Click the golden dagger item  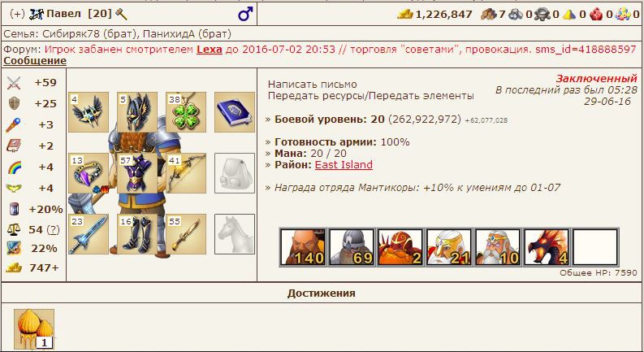pos(186,234)
